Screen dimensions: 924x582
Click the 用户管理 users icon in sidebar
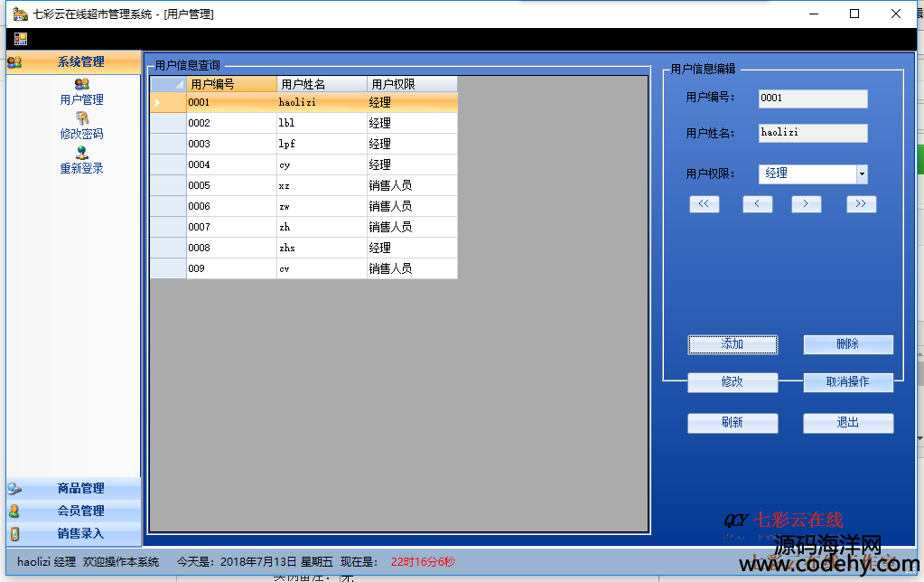81,84
